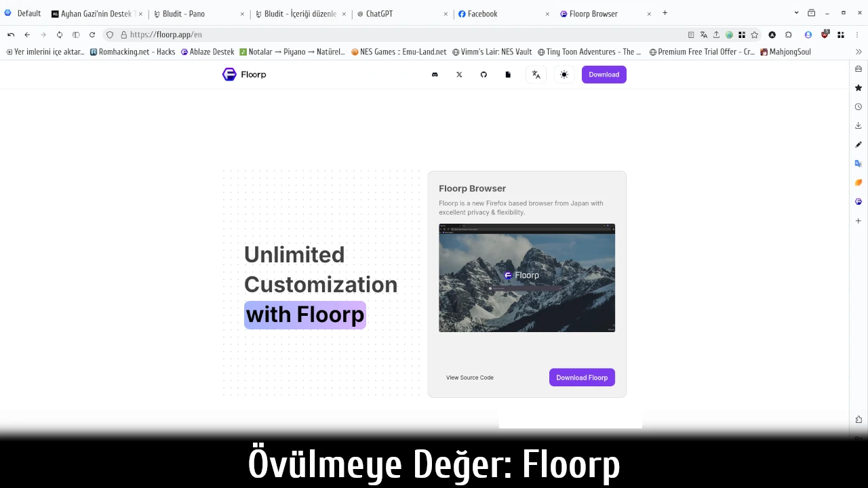The width and height of the screenshot is (868, 488).
Task: Expand the bookmarks toolbar overflow chevron
Action: pyautogui.click(x=859, y=52)
